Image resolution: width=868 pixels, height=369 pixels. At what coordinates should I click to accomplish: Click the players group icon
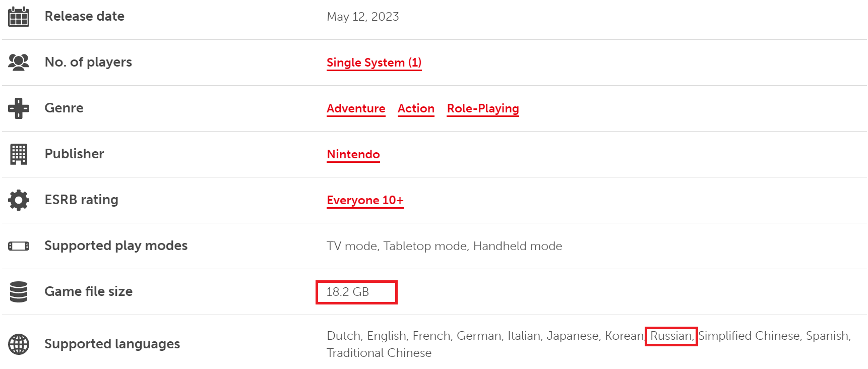point(19,63)
